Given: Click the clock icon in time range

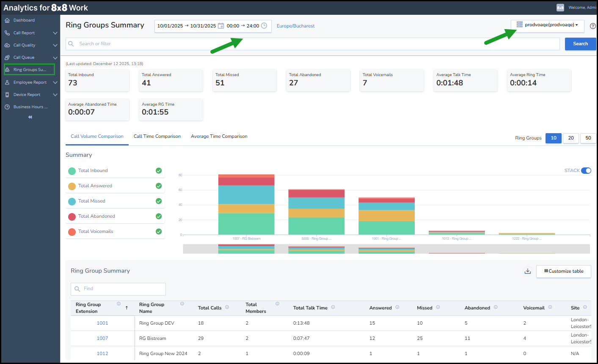Looking at the screenshot, I should pos(264,26).
